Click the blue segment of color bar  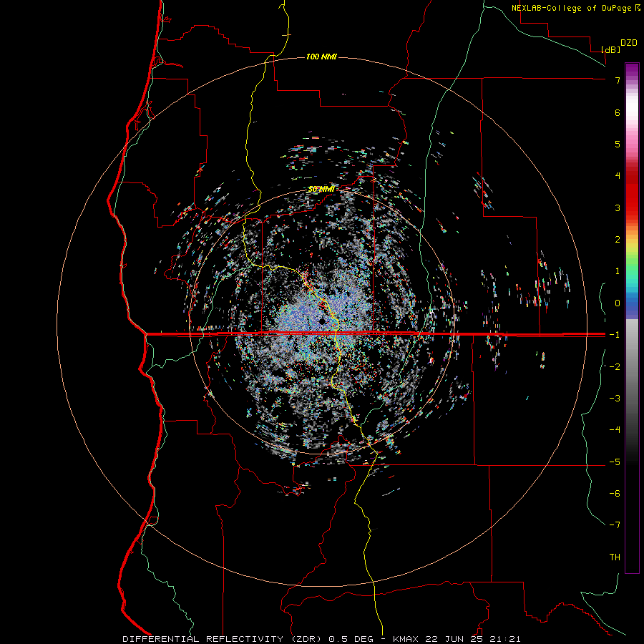632,304
